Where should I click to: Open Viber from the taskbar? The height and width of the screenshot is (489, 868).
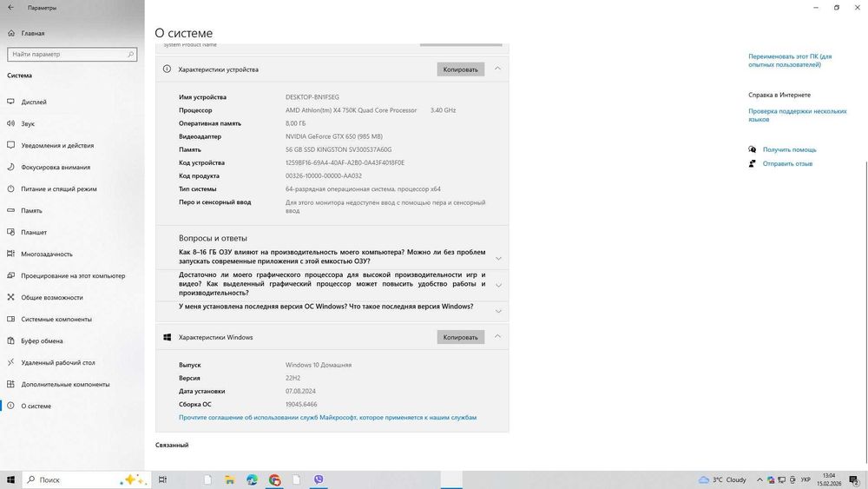coord(319,479)
